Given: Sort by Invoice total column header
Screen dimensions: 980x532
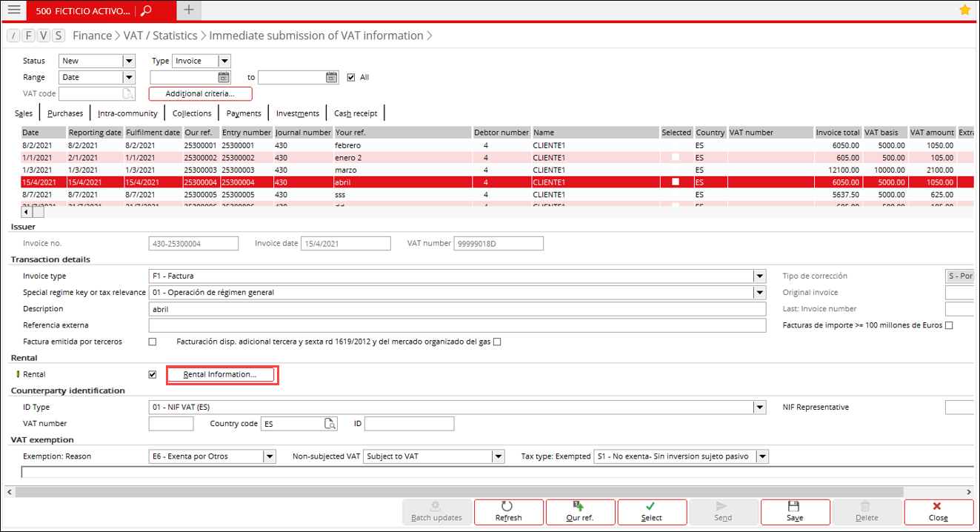Looking at the screenshot, I should point(838,133).
